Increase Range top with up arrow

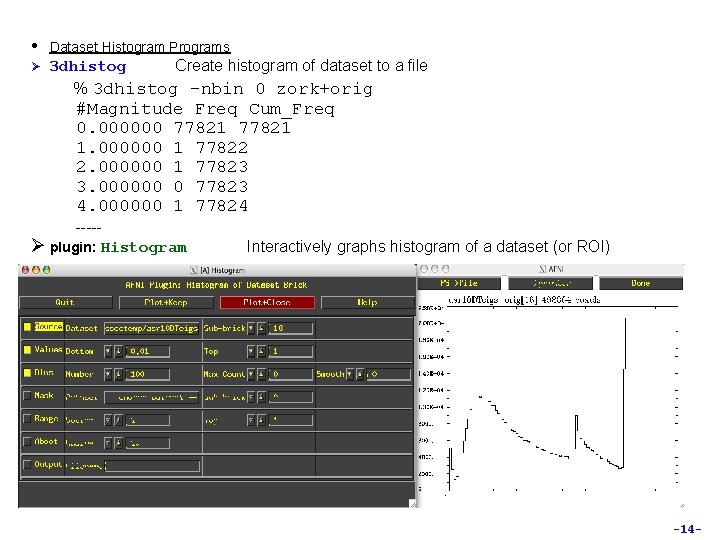point(261,420)
